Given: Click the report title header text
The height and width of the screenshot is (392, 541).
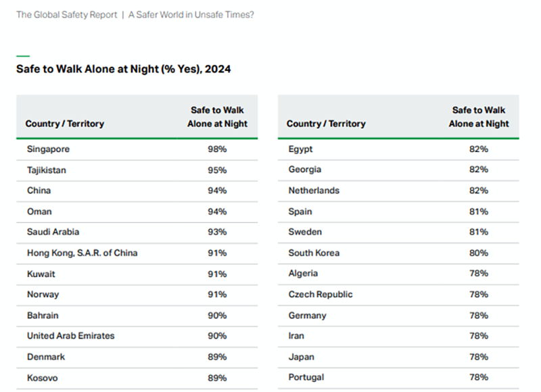Looking at the screenshot, I should tap(135, 14).
